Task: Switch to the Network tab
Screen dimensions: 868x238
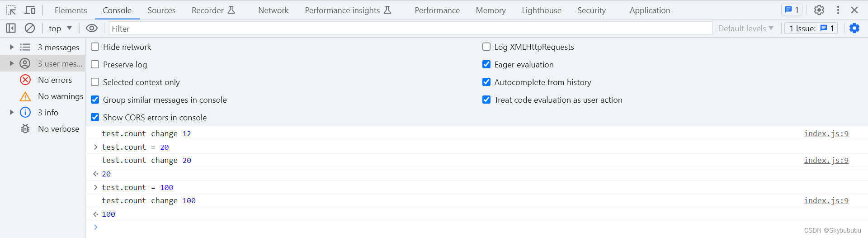Action: (x=273, y=10)
